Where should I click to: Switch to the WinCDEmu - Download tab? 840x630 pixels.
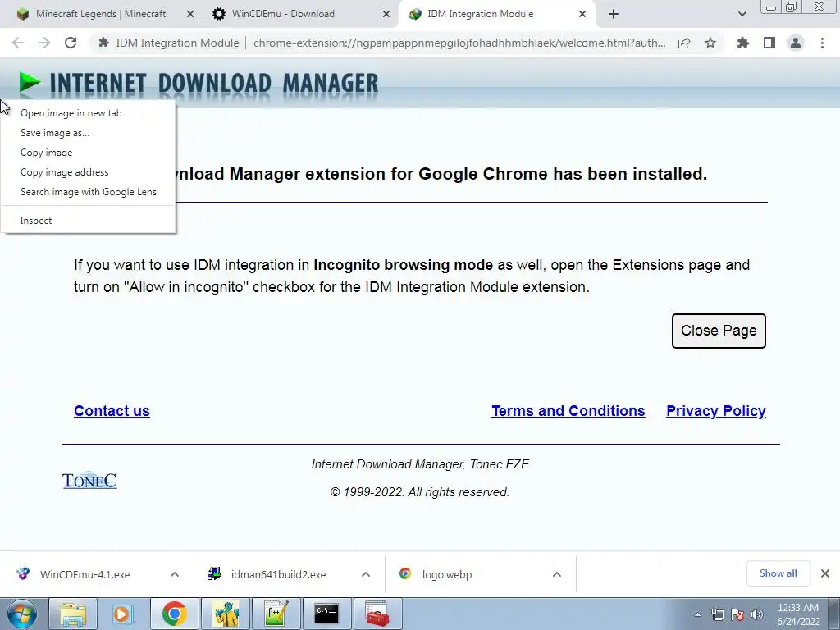coord(283,14)
